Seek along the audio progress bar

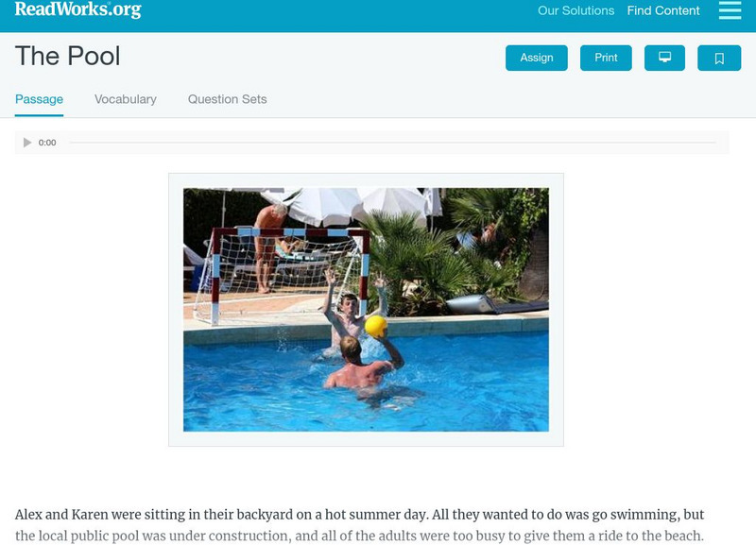[x=392, y=143]
